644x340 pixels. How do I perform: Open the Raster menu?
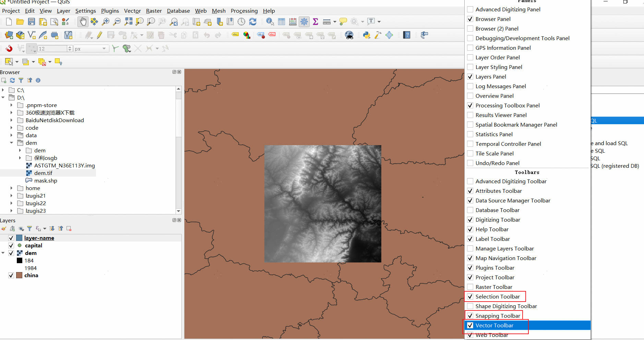(154, 11)
